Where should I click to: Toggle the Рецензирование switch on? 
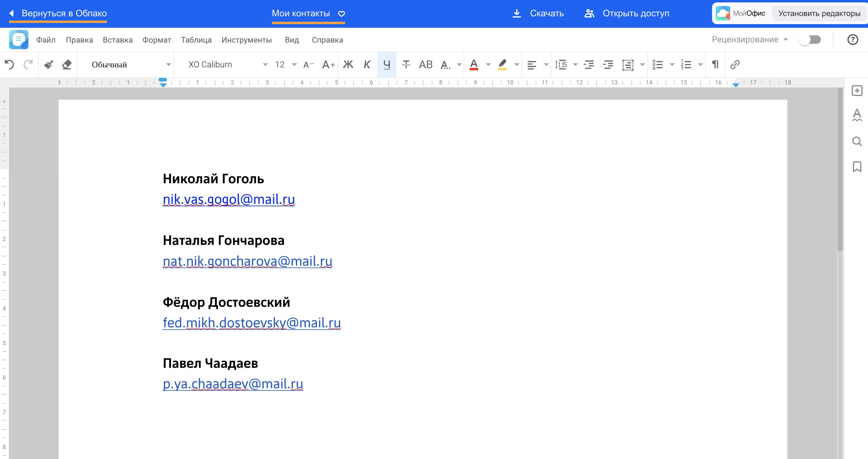click(809, 40)
